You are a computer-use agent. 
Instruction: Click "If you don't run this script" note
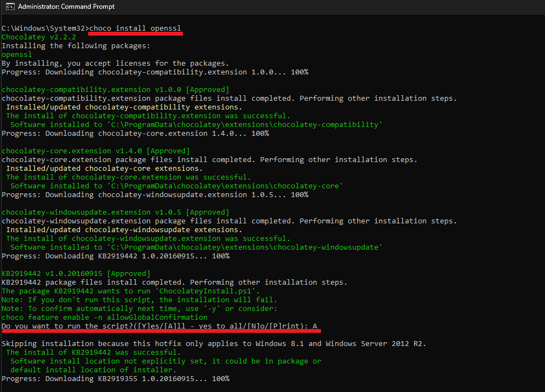pyautogui.click(x=139, y=300)
